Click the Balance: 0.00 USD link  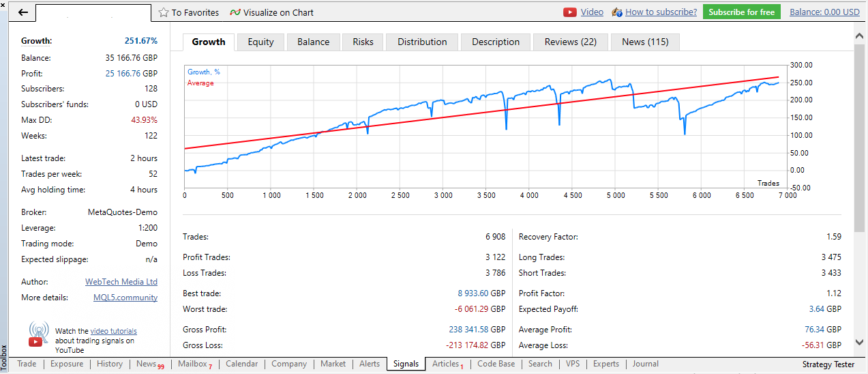click(x=824, y=12)
